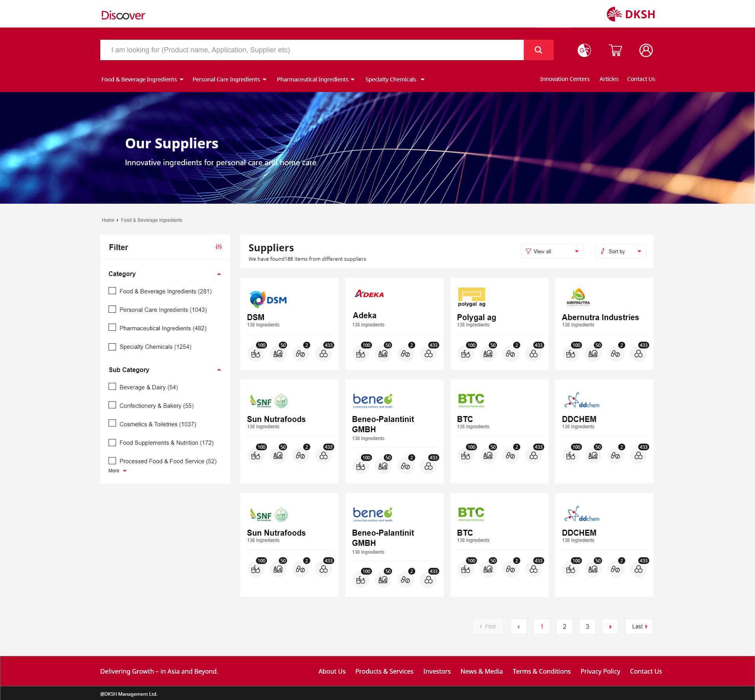This screenshot has width=755, height=700.
Task: Select Innovation Centers in the navigation
Action: coord(564,79)
